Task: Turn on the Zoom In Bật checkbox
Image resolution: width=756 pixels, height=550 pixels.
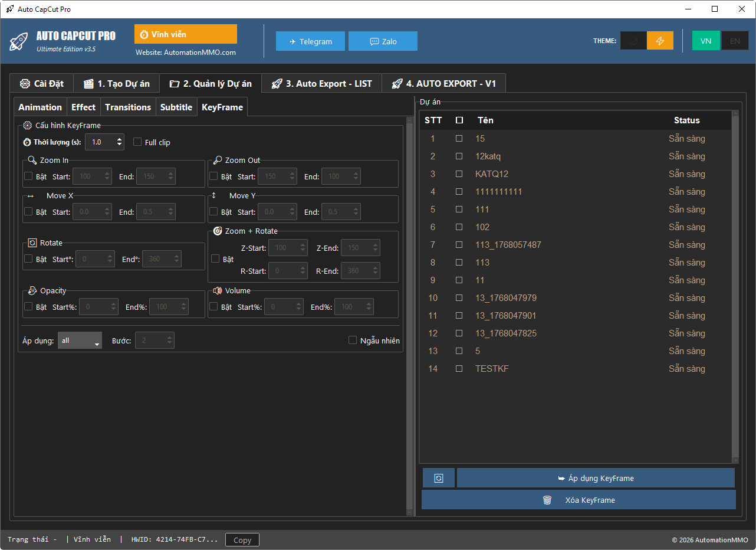Action: pos(28,176)
